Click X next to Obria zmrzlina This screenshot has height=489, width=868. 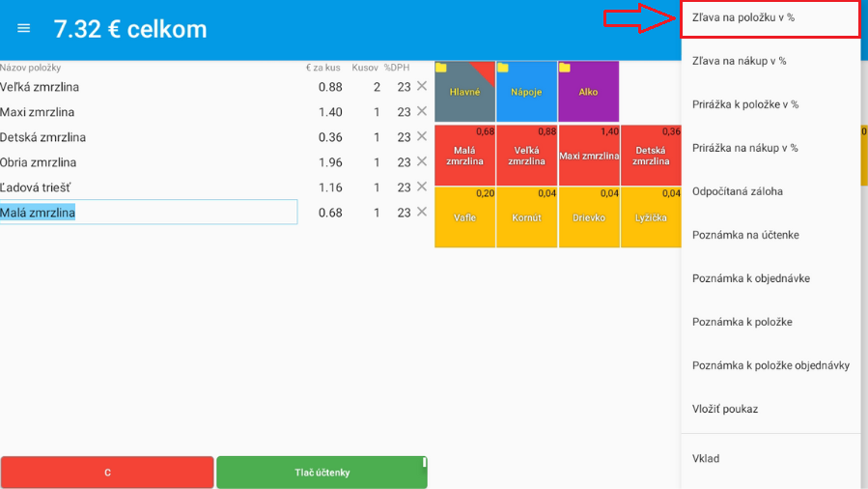421,162
